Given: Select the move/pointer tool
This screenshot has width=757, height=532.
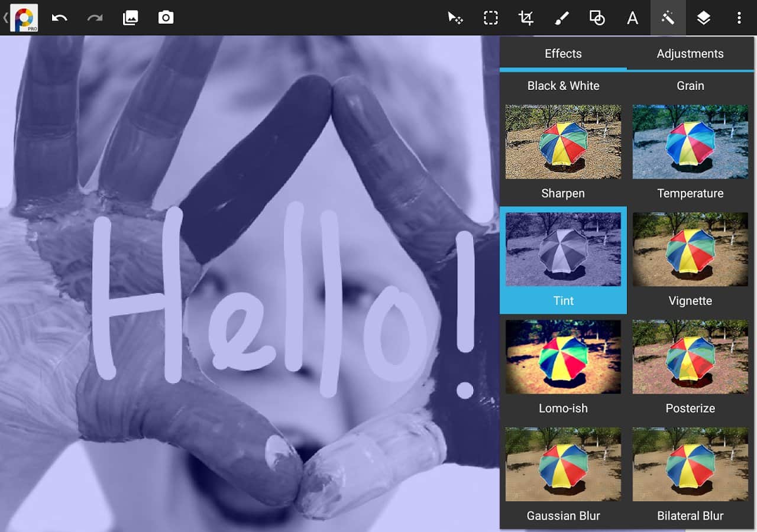Looking at the screenshot, I should coord(455,18).
